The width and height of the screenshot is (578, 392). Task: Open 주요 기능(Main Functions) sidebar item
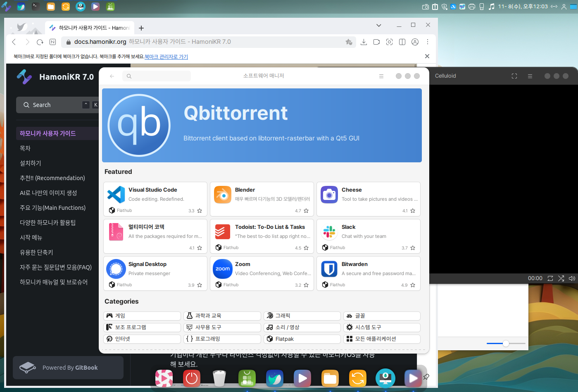pos(53,208)
